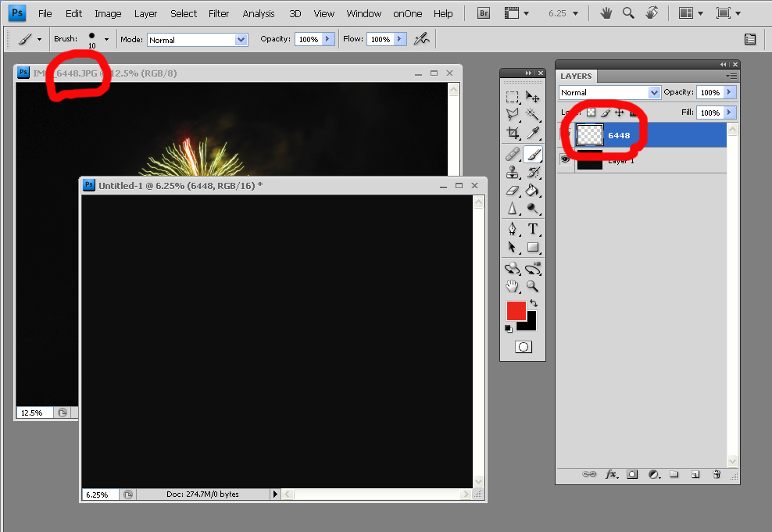Switch to the Layers panel tab
Viewport: 772px width, 532px height.
click(x=577, y=76)
